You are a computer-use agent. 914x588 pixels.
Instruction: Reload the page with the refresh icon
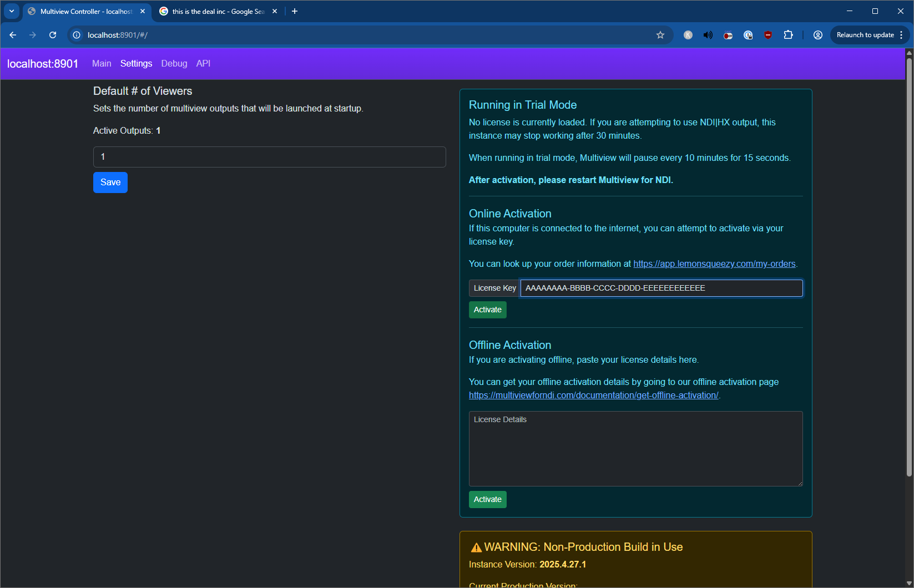(53, 35)
